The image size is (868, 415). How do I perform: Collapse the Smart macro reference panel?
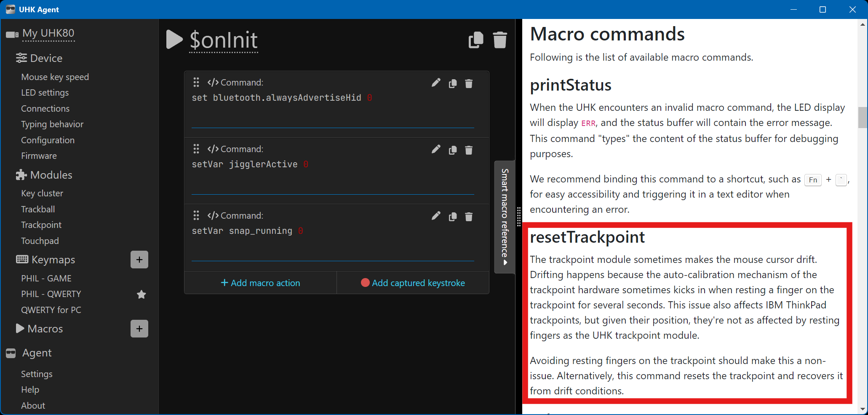click(505, 217)
